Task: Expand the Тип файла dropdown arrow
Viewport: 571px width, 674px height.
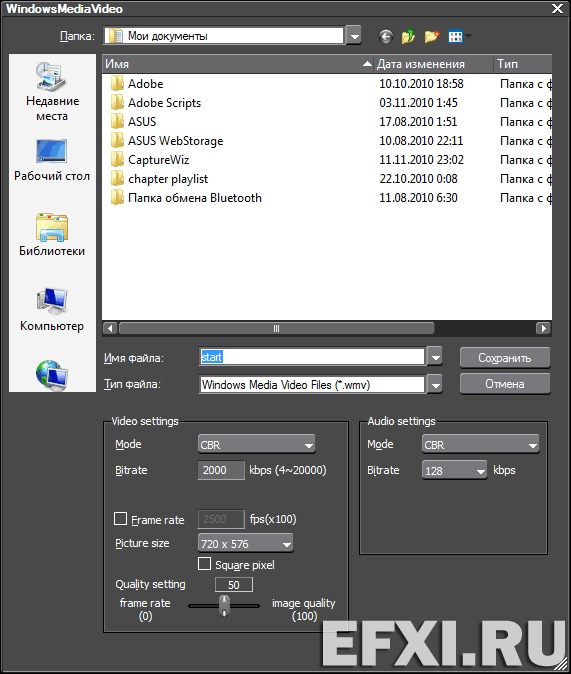Action: pos(435,384)
